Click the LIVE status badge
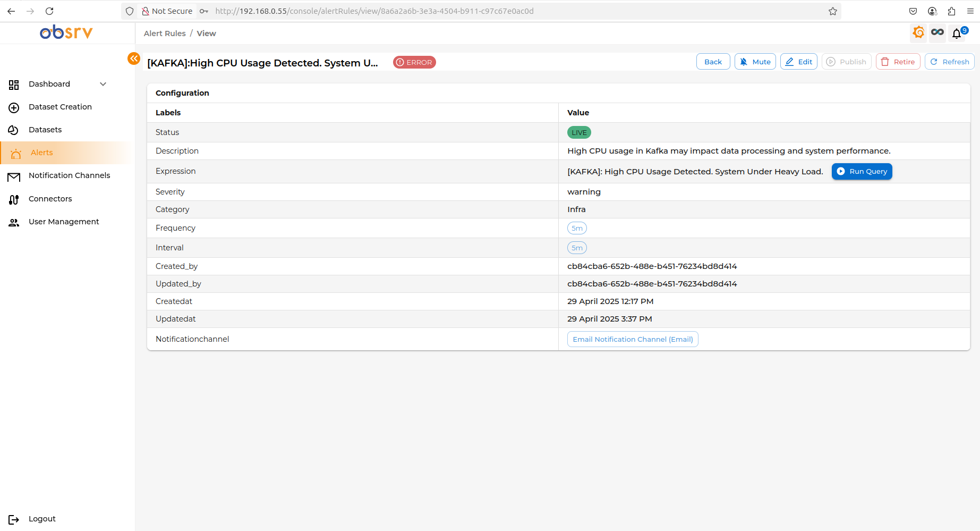This screenshot has height=531, width=980. 579,132
